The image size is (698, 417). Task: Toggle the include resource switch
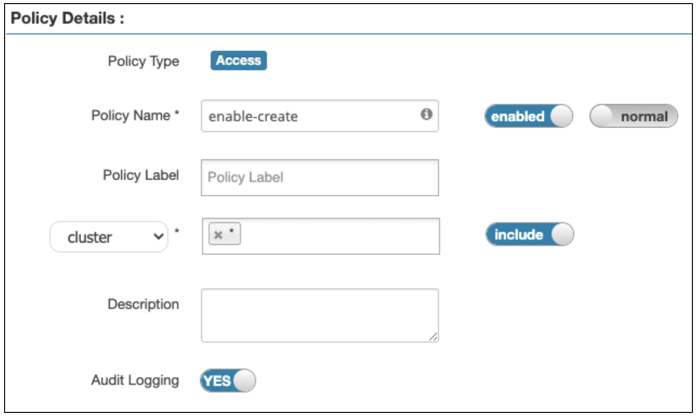[x=530, y=235]
